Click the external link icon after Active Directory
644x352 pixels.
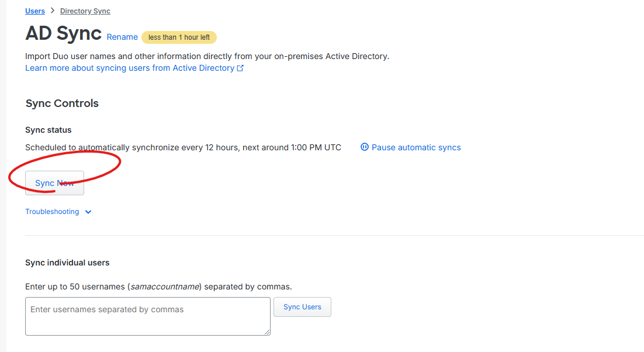[x=240, y=68]
